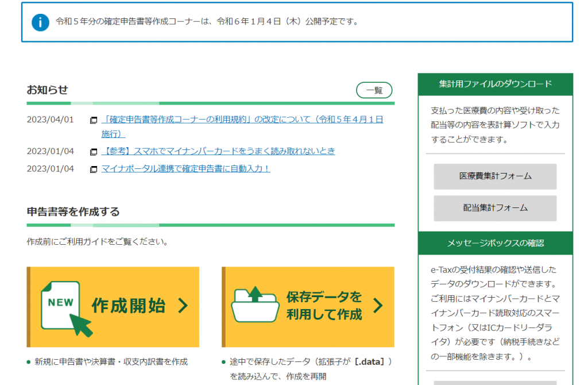
Task: Open the 一覧 list of notices
Action: pyautogui.click(x=374, y=90)
